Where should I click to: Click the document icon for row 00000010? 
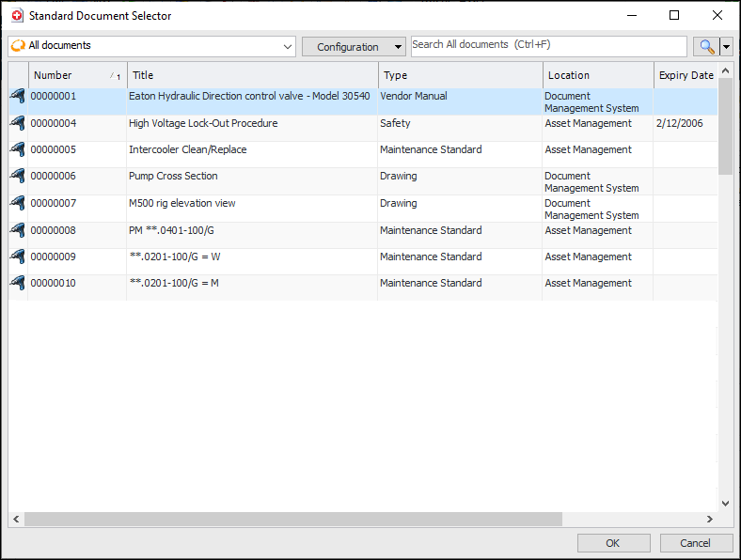(x=18, y=284)
